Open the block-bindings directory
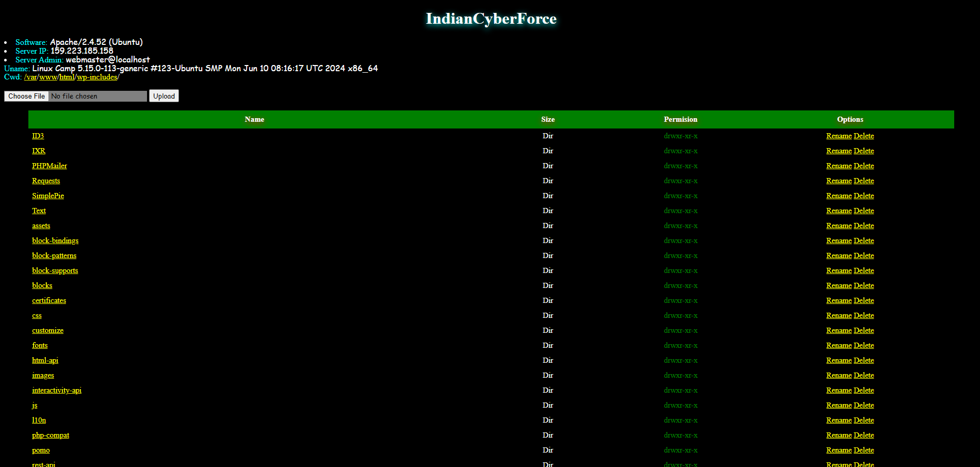This screenshot has height=467, width=980. [x=55, y=240]
